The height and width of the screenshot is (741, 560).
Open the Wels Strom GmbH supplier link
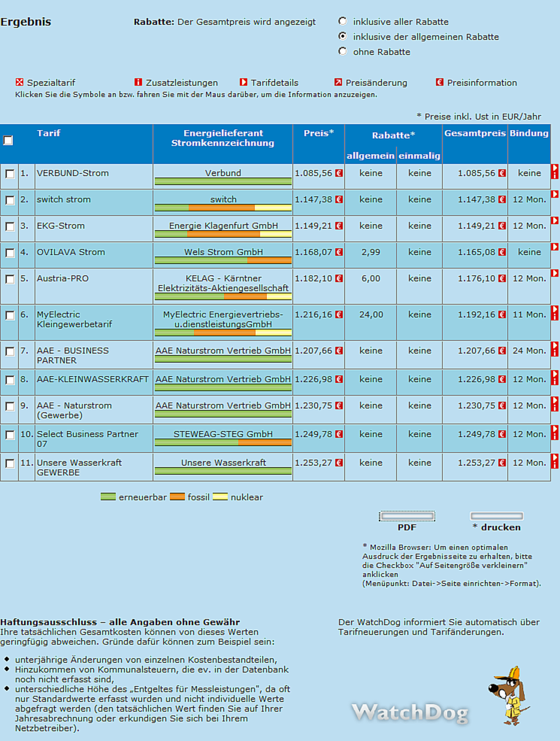pyautogui.click(x=223, y=252)
